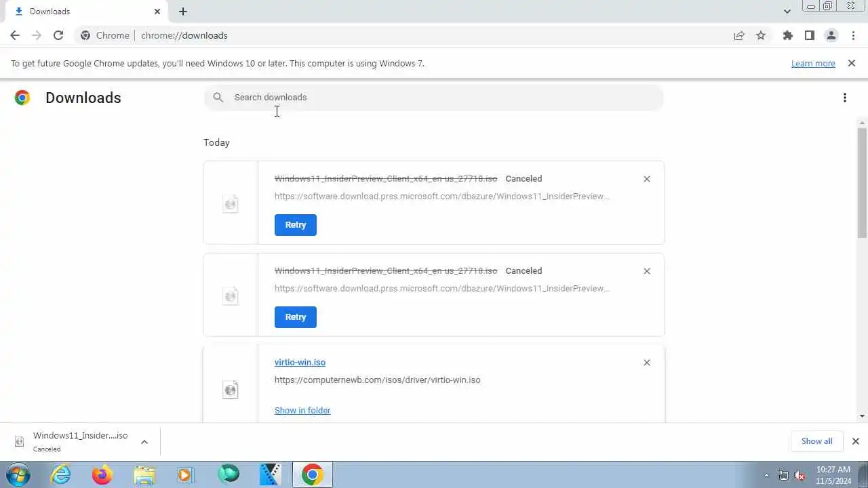Viewport: 868px width, 488px height.
Task: Open Chrome's three-dot main menu
Action: click(853, 35)
